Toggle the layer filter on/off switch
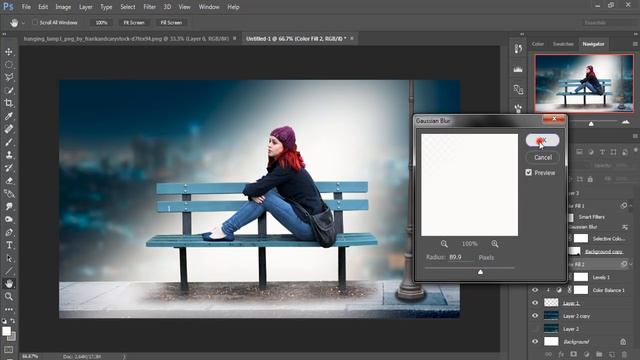Image resolution: width=640 pixels, height=360 pixels. click(636, 150)
